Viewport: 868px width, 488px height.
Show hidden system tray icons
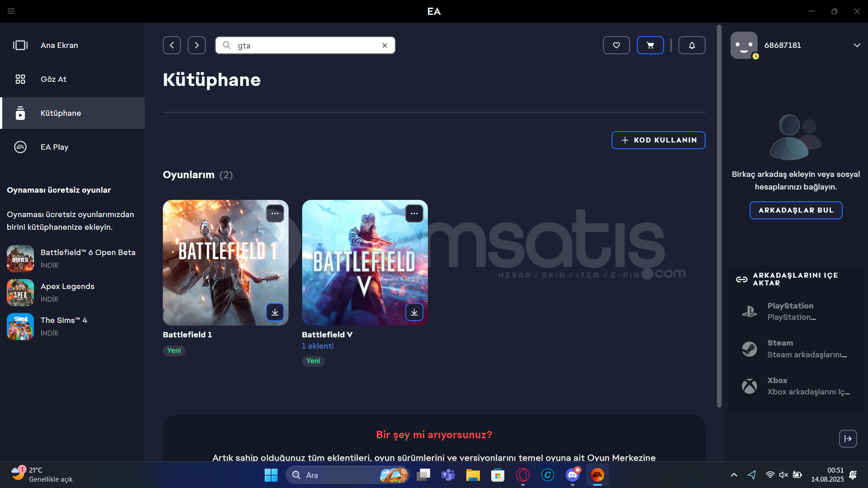(734, 475)
